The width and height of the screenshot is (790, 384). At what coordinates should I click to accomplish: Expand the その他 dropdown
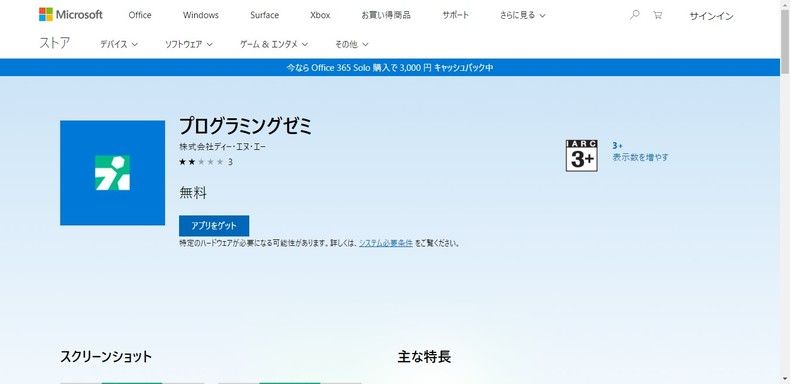351,44
